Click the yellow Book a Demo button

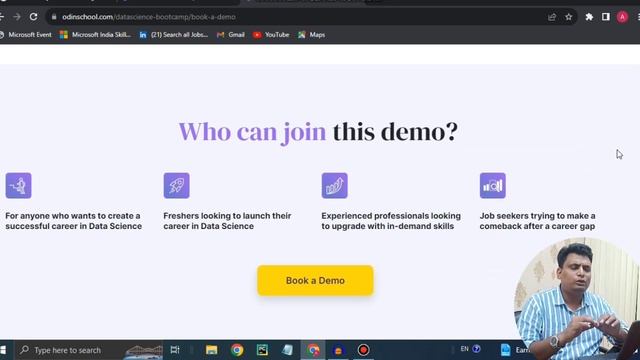click(315, 280)
